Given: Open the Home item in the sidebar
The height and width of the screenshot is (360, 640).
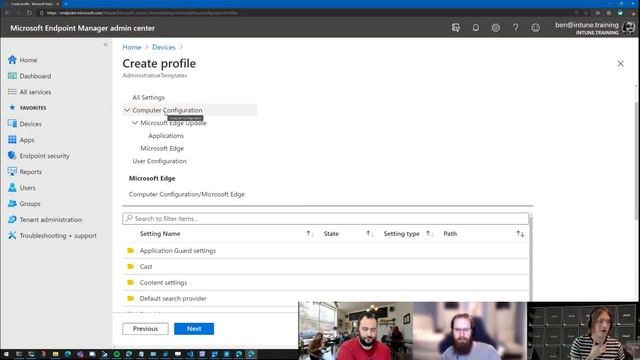Looking at the screenshot, I should 28,60.
